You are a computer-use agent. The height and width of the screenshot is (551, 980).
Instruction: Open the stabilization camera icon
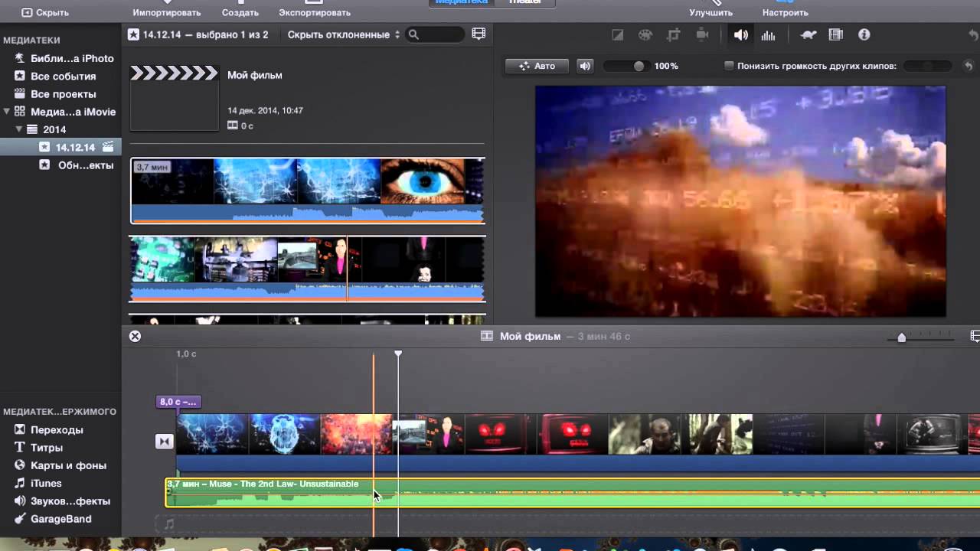[x=701, y=35]
